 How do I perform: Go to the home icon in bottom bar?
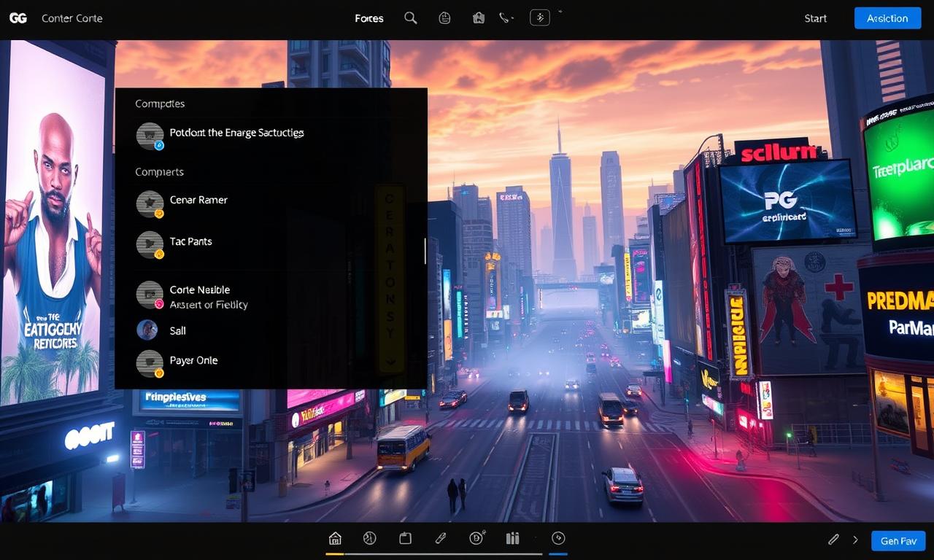point(335,539)
